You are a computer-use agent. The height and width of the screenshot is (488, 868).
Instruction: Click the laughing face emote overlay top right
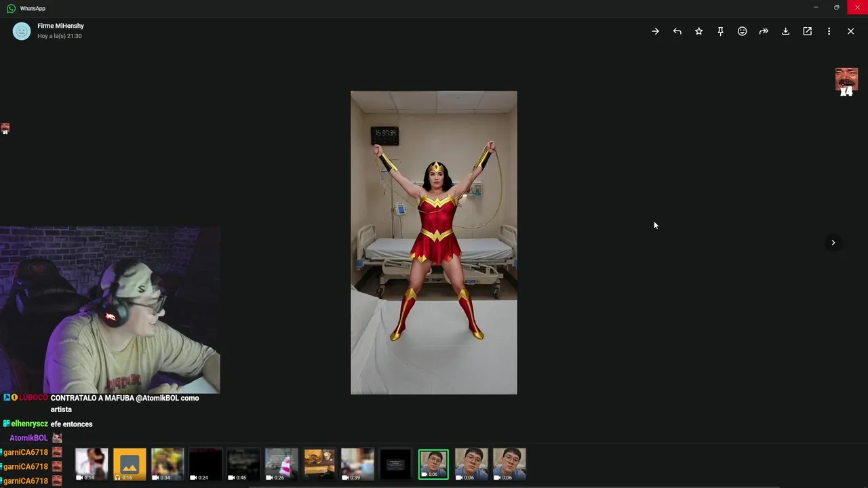click(846, 82)
